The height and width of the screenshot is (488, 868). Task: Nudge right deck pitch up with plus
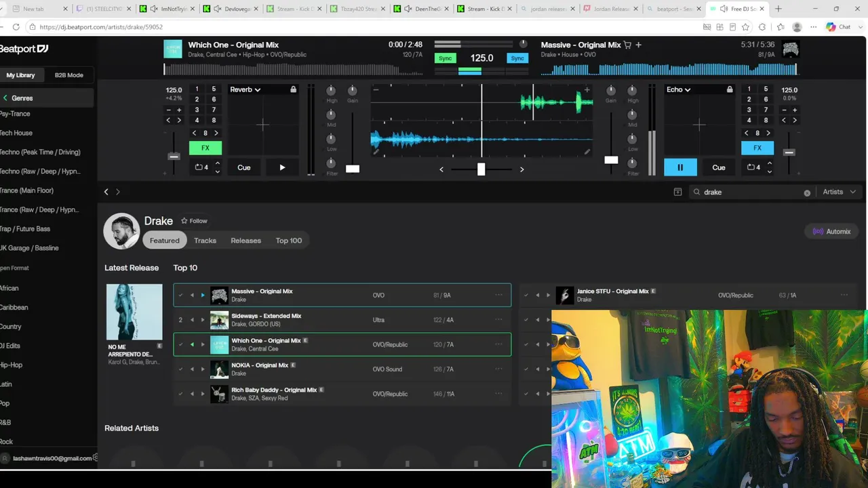(795, 110)
